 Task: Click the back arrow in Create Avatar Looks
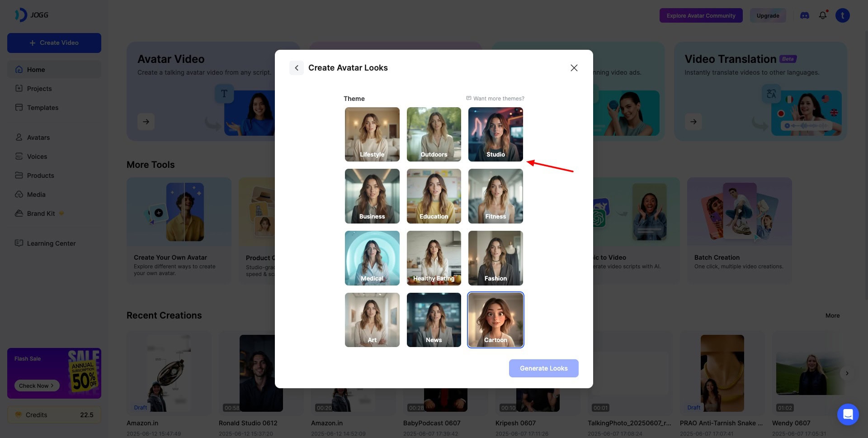coord(297,68)
